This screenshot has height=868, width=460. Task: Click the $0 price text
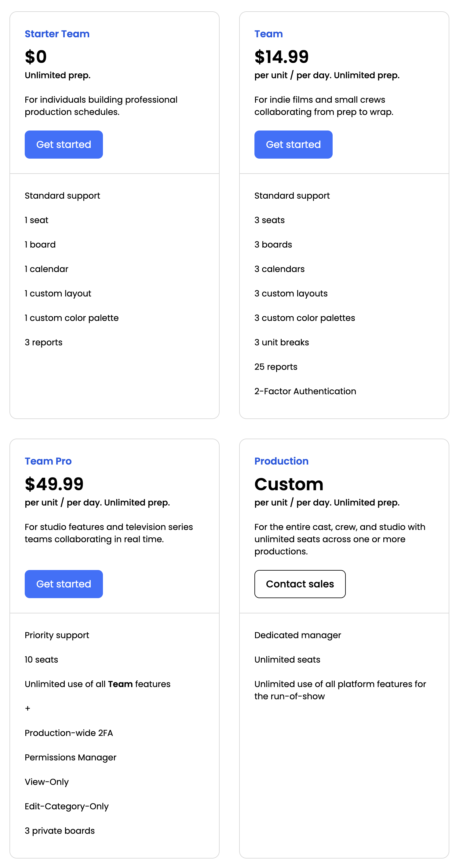pos(36,57)
